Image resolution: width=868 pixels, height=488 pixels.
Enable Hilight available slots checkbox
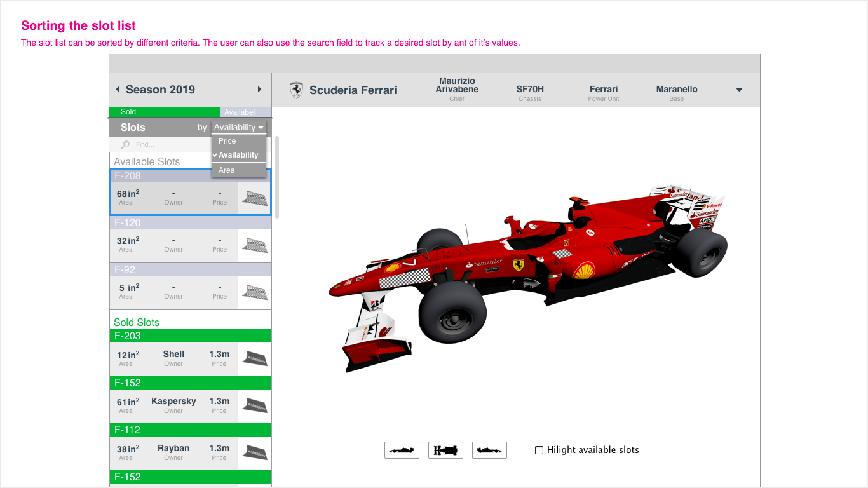[539, 450]
